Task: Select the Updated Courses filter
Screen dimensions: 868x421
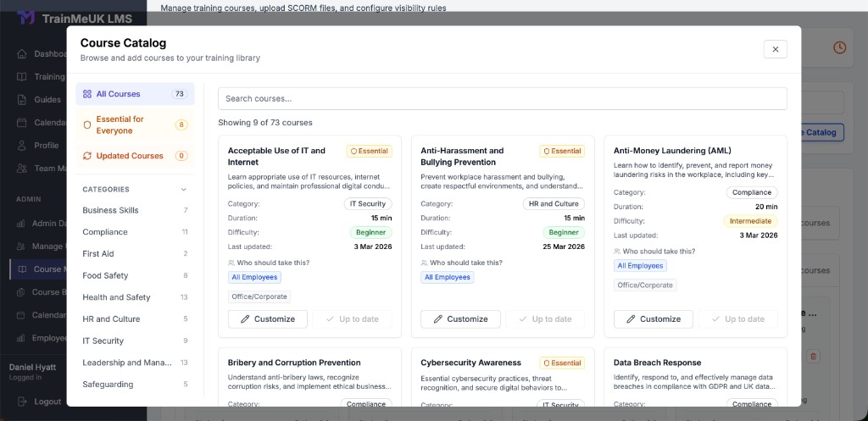Action: pyautogui.click(x=135, y=156)
